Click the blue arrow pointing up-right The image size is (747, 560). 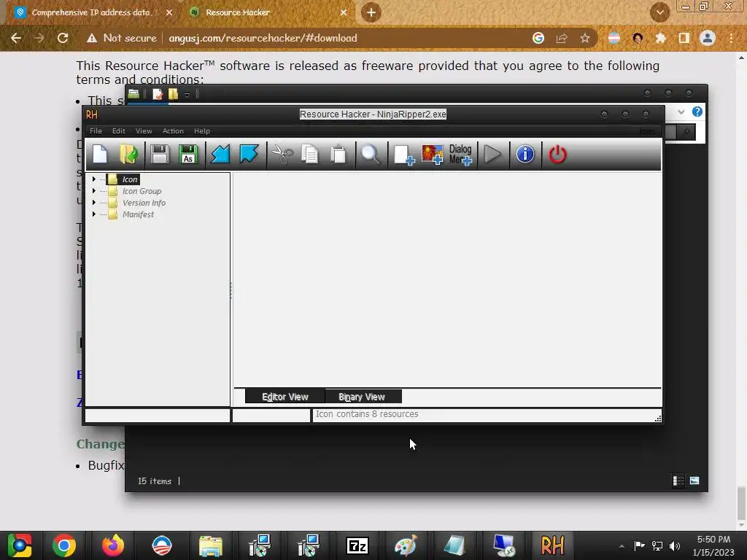(249, 155)
